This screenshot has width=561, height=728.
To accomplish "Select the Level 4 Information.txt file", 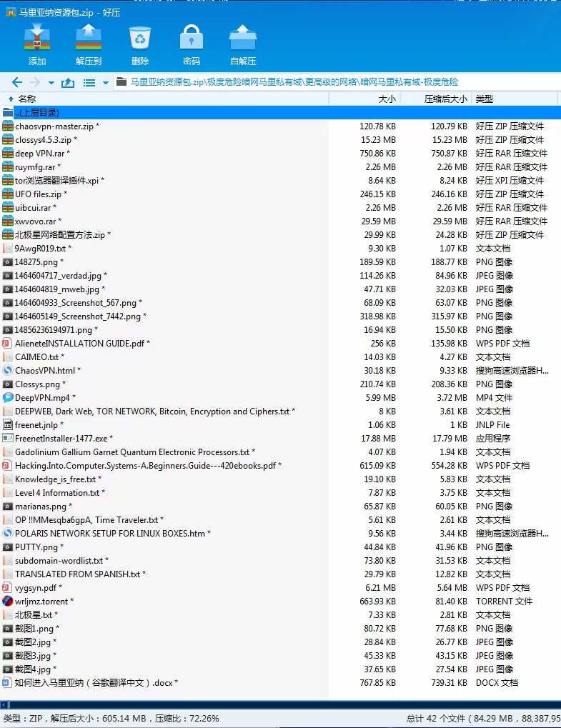I will 57,493.
